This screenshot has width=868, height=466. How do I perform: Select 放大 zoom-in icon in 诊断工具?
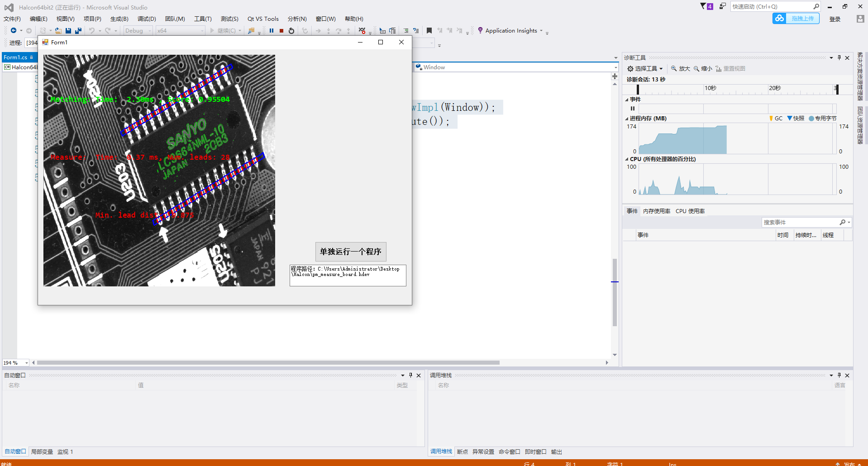click(681, 68)
